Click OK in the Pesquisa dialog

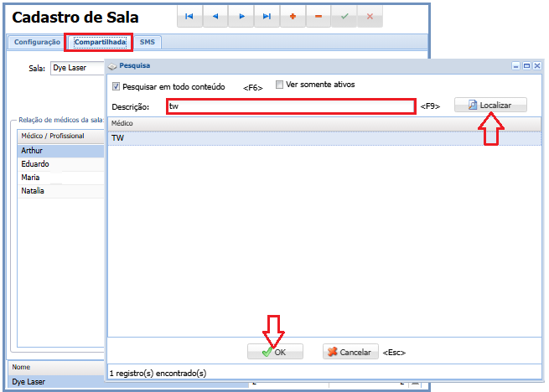coord(275,353)
